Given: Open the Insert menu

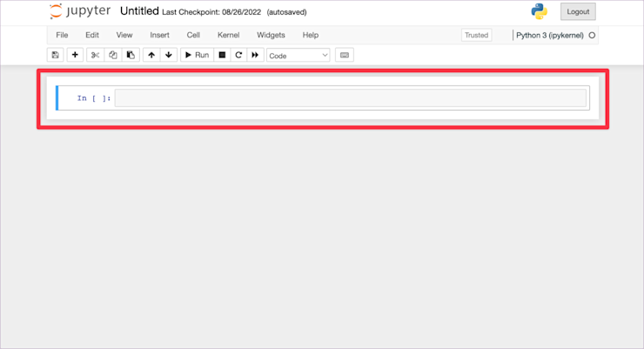Looking at the screenshot, I should (159, 36).
